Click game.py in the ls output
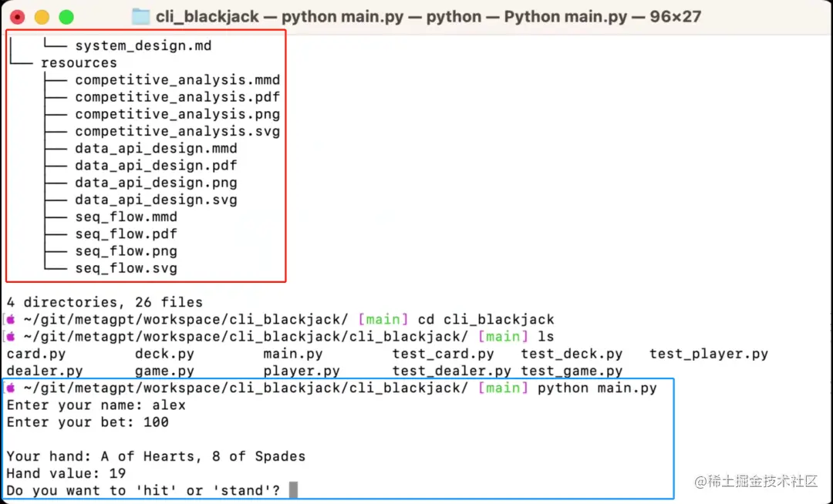 165,371
